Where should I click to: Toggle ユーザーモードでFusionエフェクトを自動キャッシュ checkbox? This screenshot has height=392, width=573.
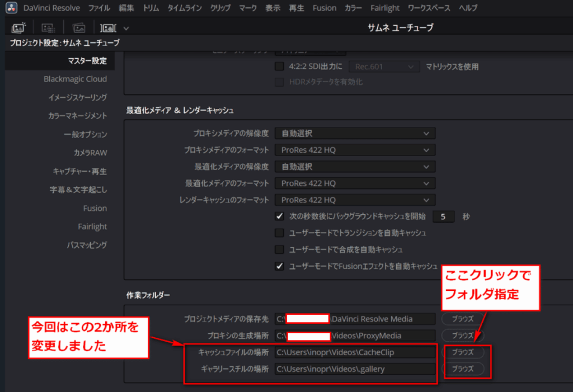pos(279,266)
